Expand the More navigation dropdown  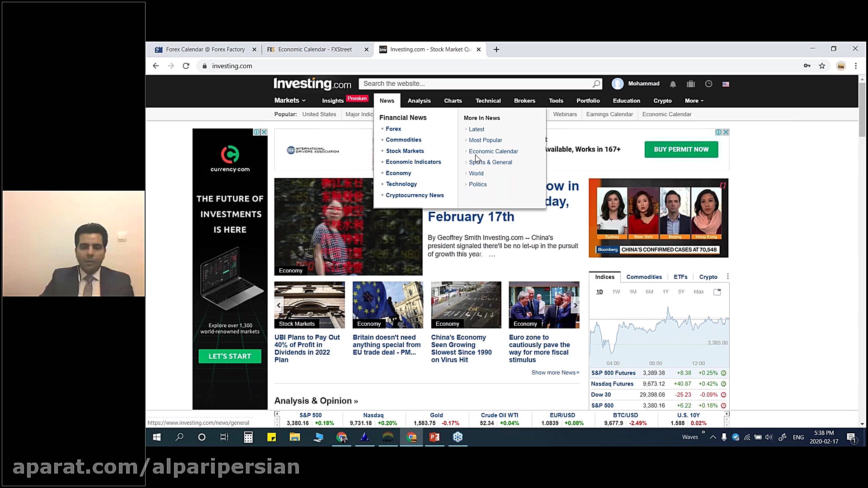coord(694,101)
